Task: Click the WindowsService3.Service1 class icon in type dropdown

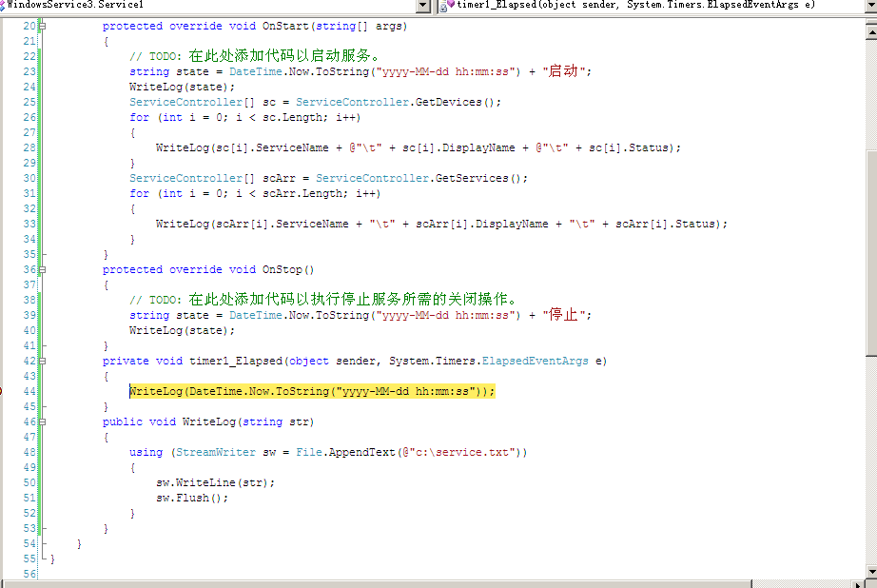Action: click(x=2, y=5)
